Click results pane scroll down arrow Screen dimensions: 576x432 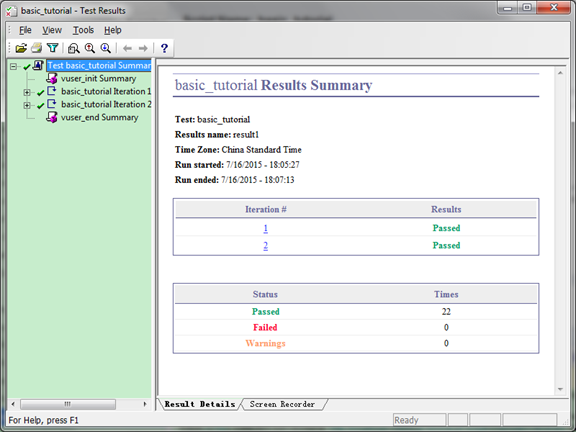pyautogui.click(x=560, y=389)
